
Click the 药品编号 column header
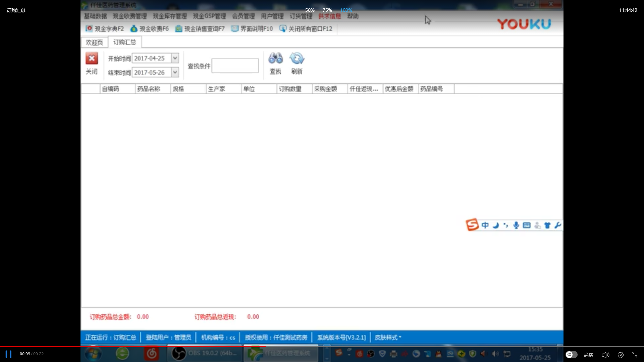pyautogui.click(x=436, y=89)
